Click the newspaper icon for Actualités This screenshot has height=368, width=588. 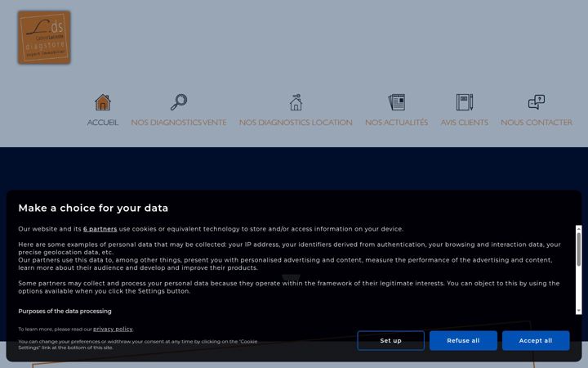pos(397,102)
